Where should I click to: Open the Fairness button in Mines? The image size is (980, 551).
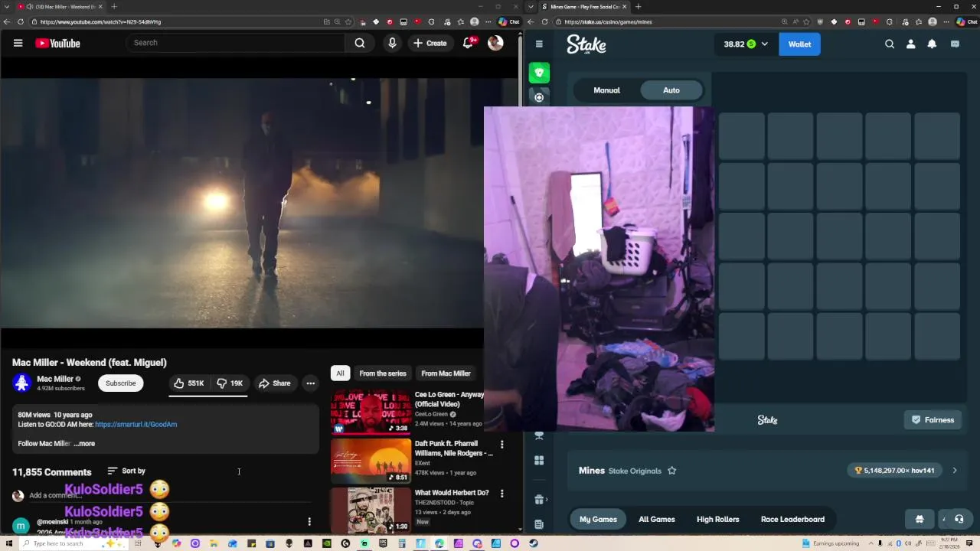coord(933,419)
